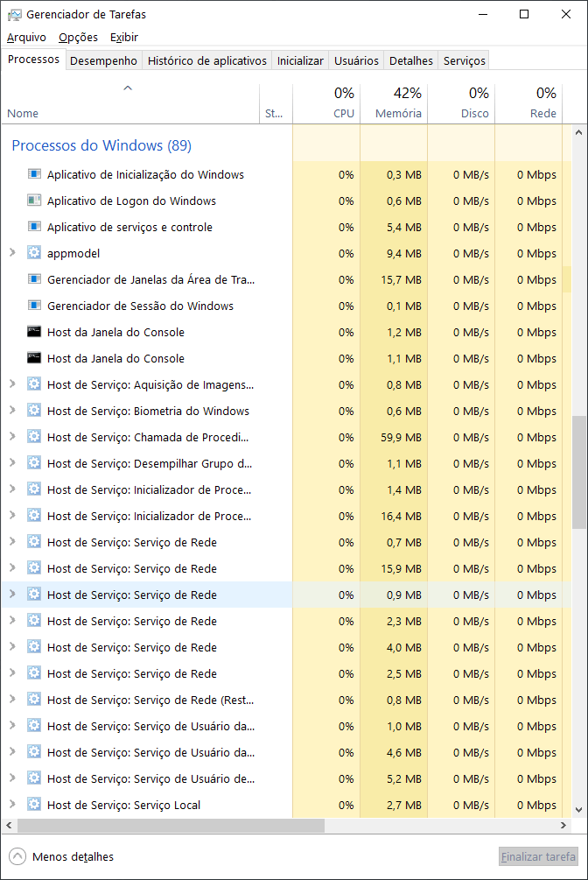
Task: Switch to the Inicializar tab
Action: 300,60
